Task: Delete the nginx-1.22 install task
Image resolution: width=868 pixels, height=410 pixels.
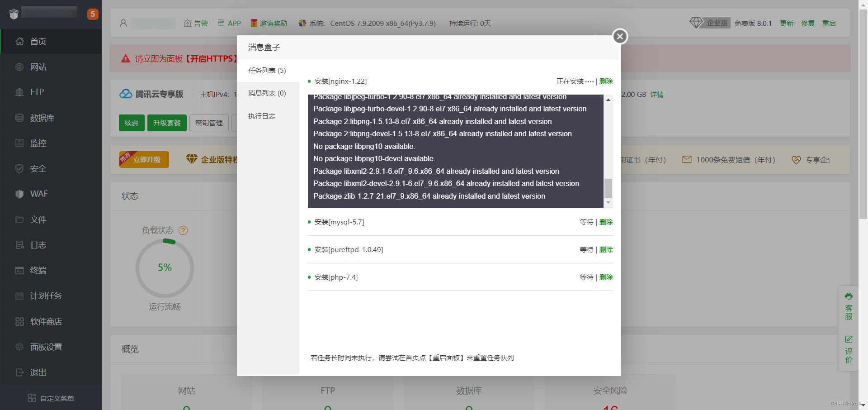Action: (606, 81)
